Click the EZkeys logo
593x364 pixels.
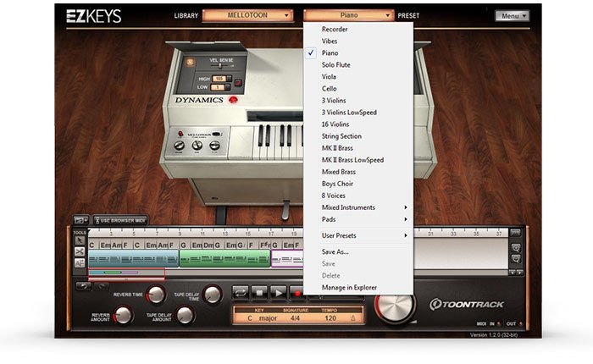click(93, 16)
